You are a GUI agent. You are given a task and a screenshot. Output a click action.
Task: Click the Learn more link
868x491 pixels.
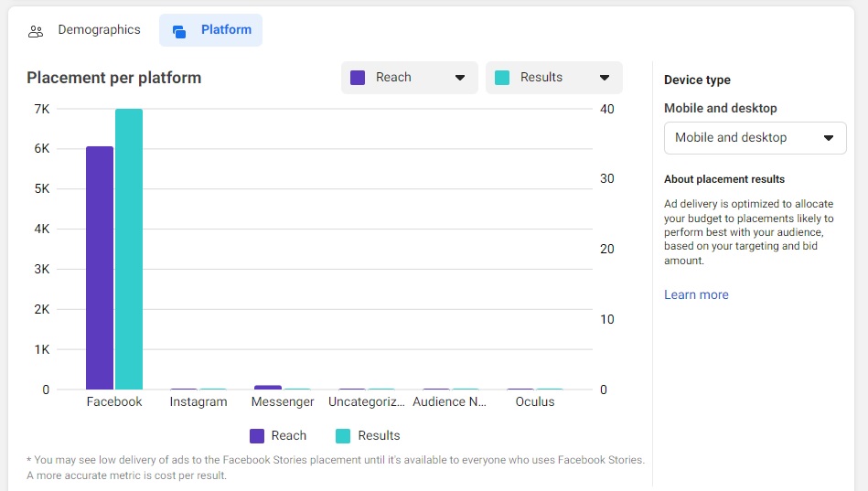coord(696,294)
